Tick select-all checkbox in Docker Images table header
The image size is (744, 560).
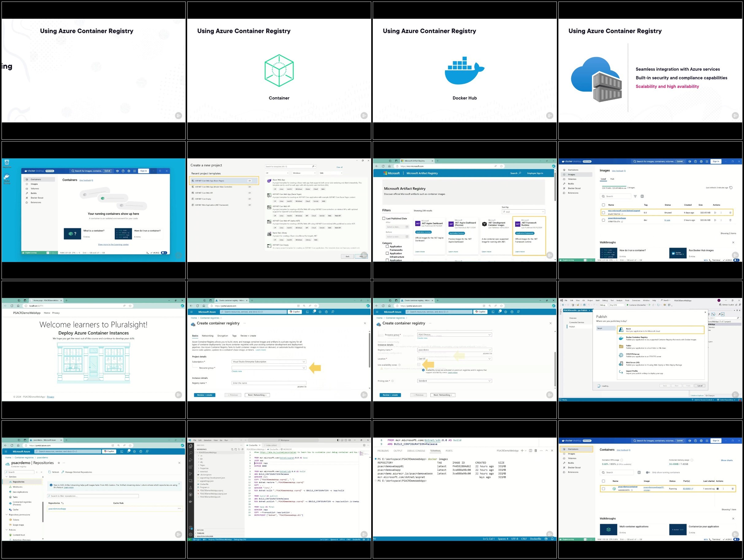[x=603, y=205]
